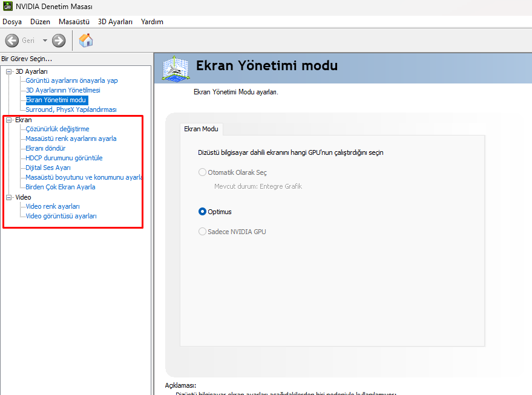Select Ekran Yönetimi modu in tree
532x395 pixels.
point(56,100)
